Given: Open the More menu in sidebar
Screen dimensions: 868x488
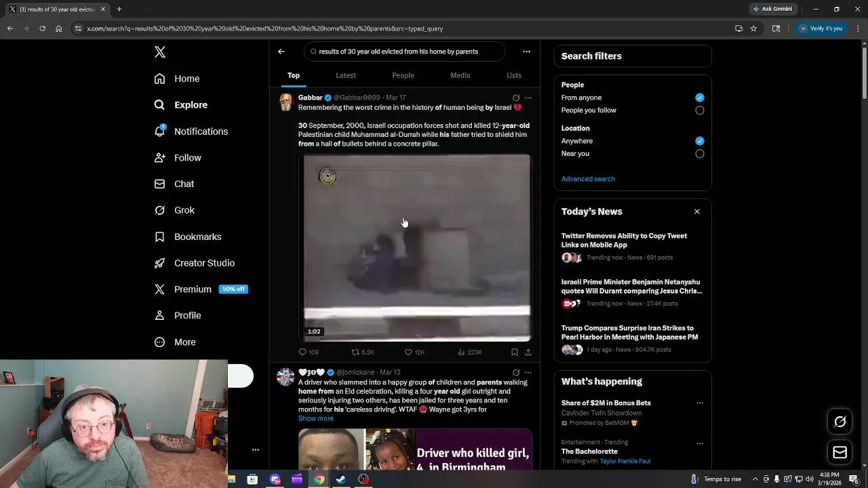Looking at the screenshot, I should point(175,342).
